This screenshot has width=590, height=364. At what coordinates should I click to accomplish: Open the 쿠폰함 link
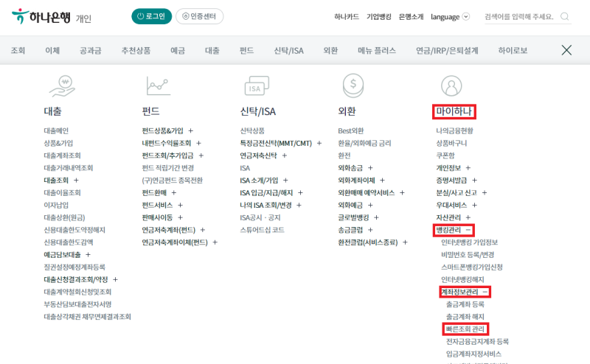[x=445, y=155]
